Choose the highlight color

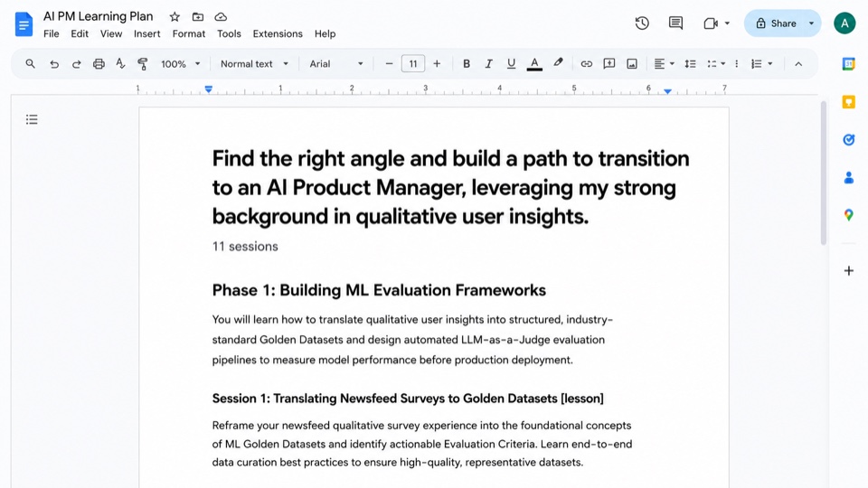558,63
